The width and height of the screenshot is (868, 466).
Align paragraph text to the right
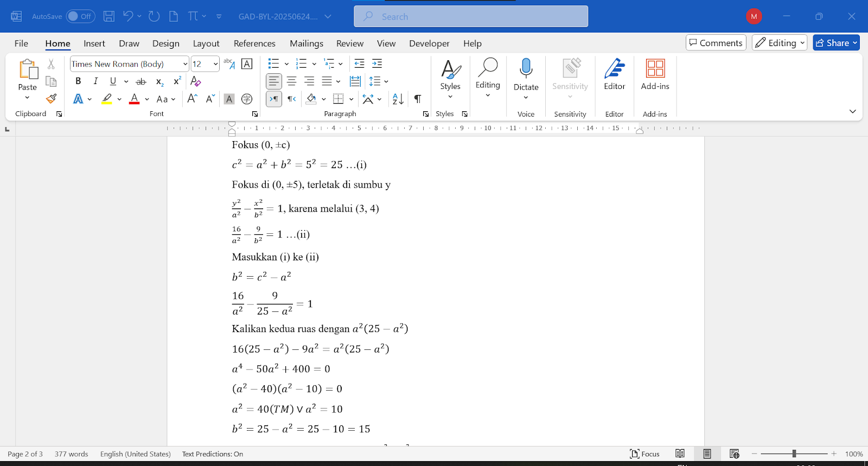coord(309,81)
